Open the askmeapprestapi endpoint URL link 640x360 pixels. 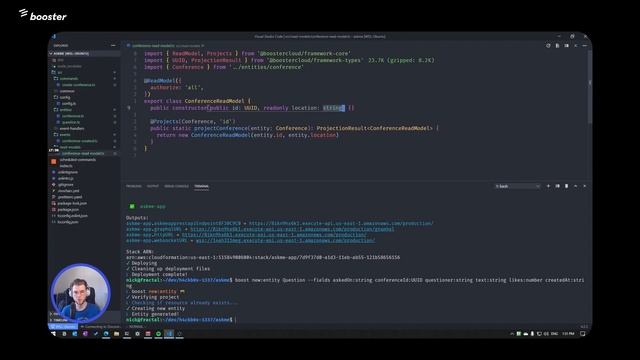pyautogui.click(x=341, y=223)
